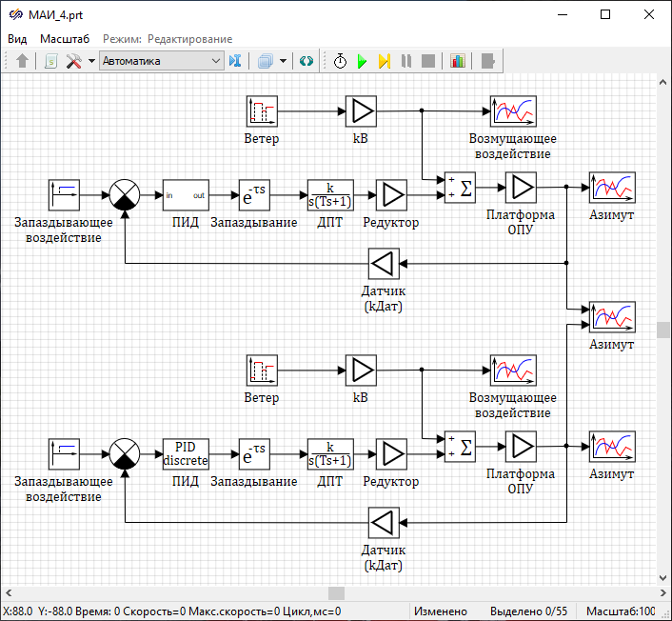Screen dimensions: 672x621
Task: Select the upper ПИД block with in/out
Action: click(185, 195)
